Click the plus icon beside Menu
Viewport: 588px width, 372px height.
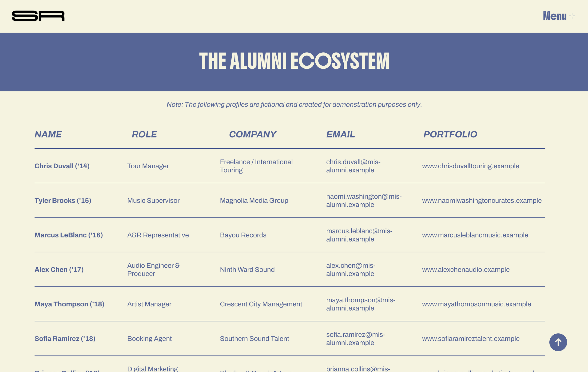(572, 16)
